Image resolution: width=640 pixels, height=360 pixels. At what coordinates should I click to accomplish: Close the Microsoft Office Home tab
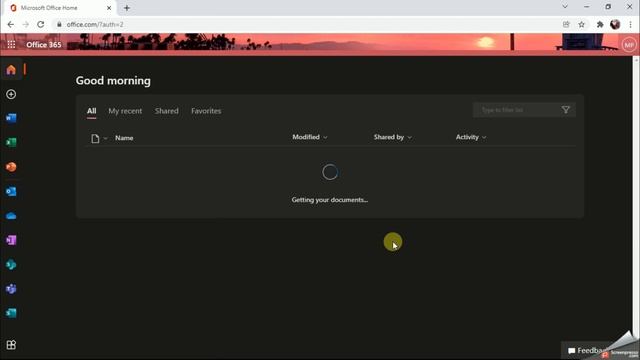point(109,8)
